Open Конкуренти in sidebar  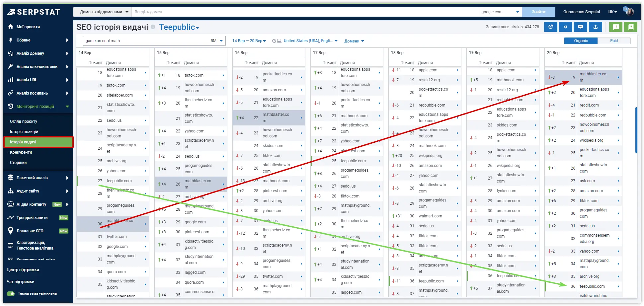click(21, 152)
